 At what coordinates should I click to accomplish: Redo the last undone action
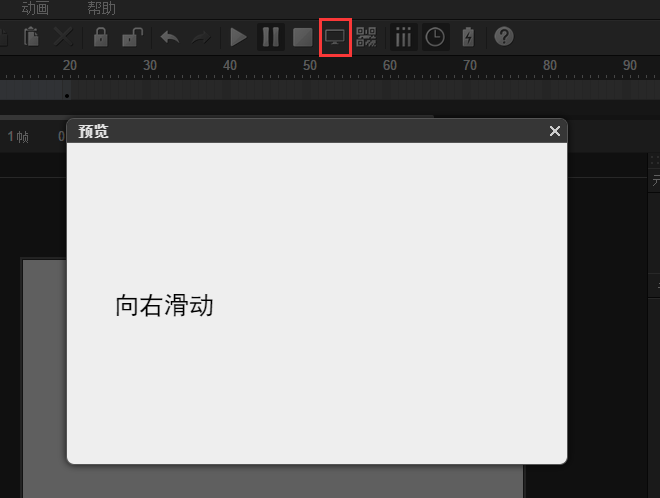[202, 38]
